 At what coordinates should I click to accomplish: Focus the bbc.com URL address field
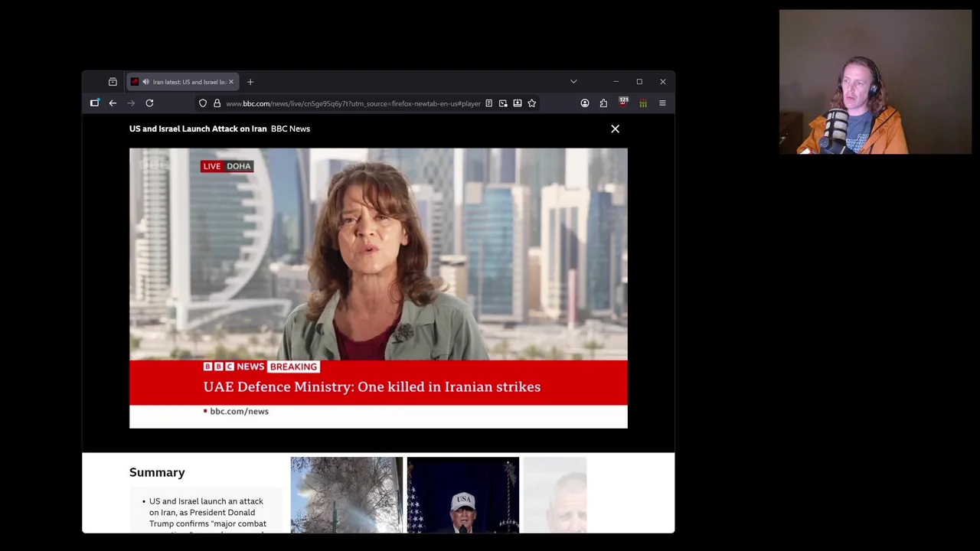(353, 103)
